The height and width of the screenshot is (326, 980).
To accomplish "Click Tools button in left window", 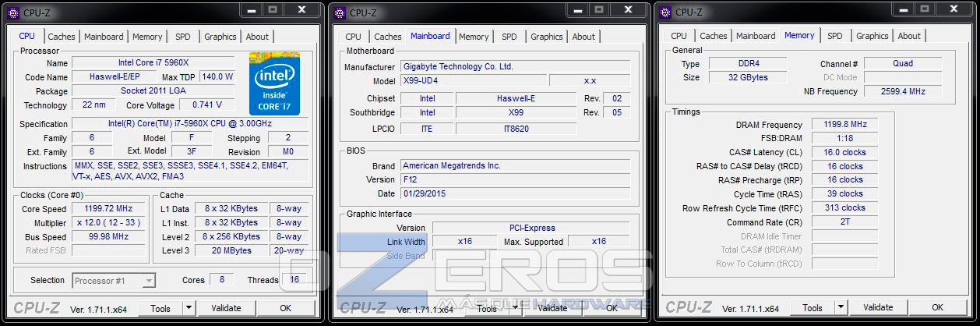I will click(x=160, y=309).
